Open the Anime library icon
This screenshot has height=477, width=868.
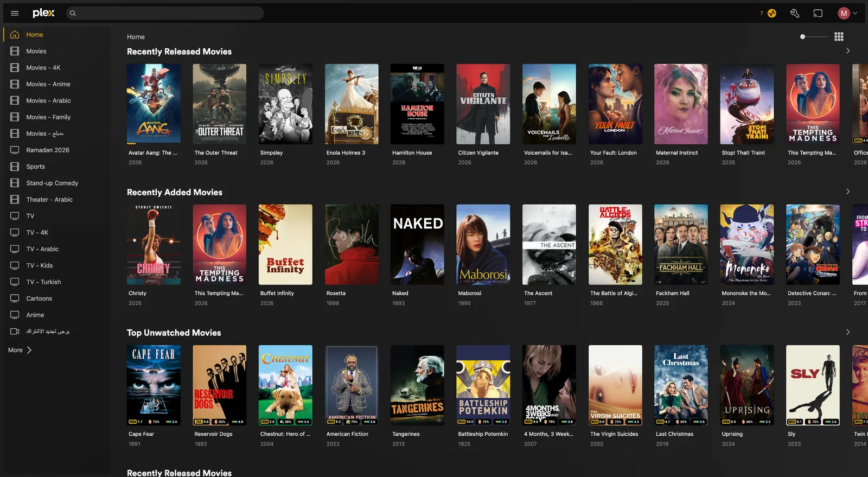click(x=15, y=315)
